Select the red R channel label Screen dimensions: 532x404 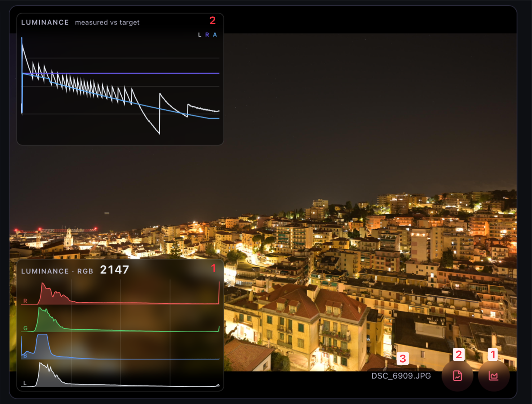pos(25,300)
